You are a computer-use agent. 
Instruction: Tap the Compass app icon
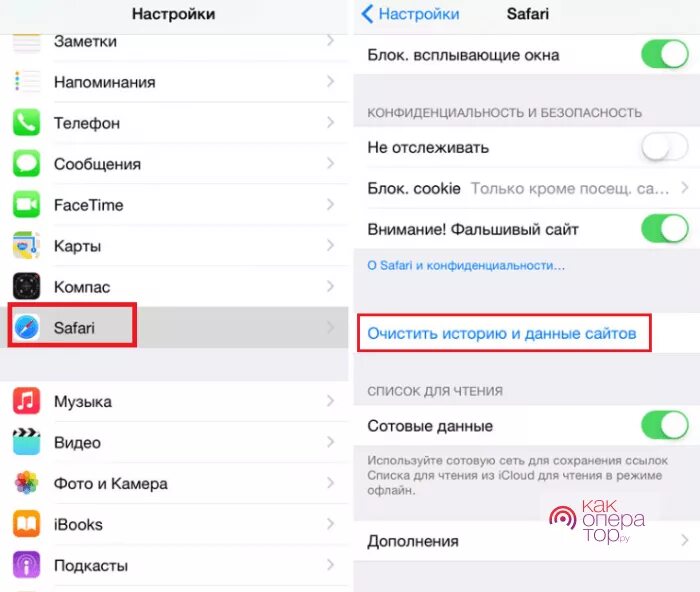[x=26, y=286]
